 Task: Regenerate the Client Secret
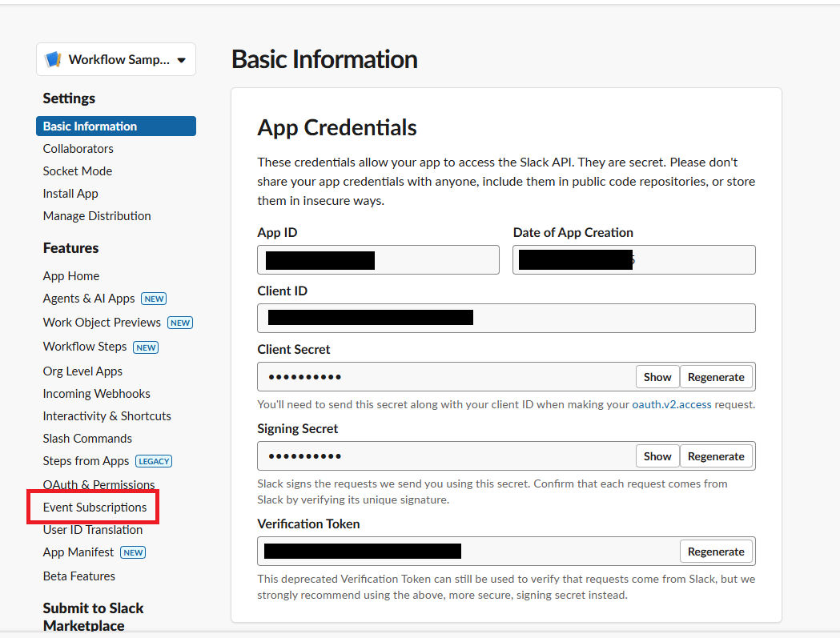pyautogui.click(x=716, y=377)
